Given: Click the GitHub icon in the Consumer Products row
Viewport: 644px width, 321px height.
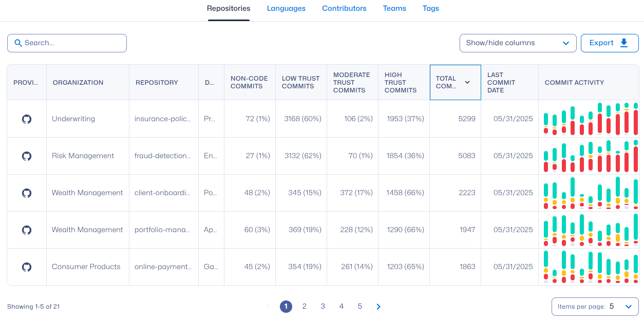Looking at the screenshot, I should tap(27, 267).
